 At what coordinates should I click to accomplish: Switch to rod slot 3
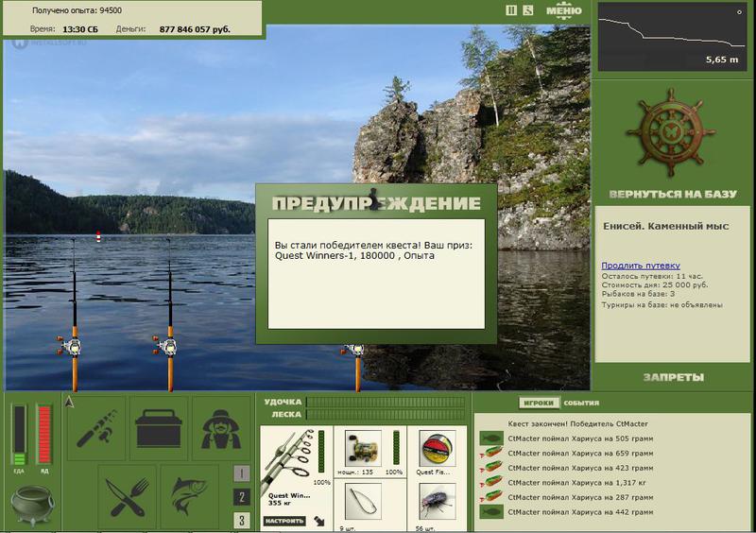point(242,520)
